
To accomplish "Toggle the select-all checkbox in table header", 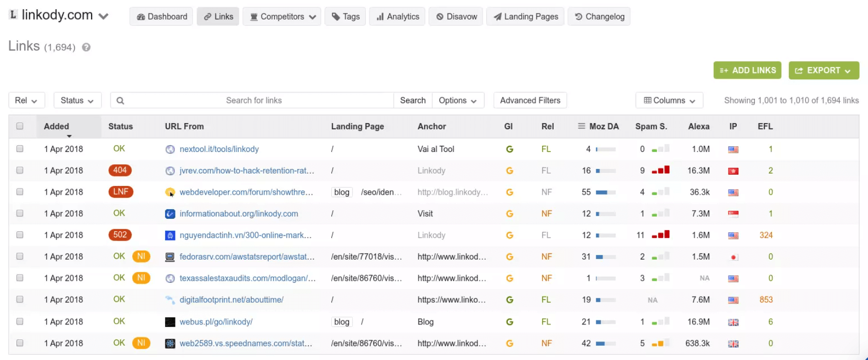I will [x=20, y=126].
